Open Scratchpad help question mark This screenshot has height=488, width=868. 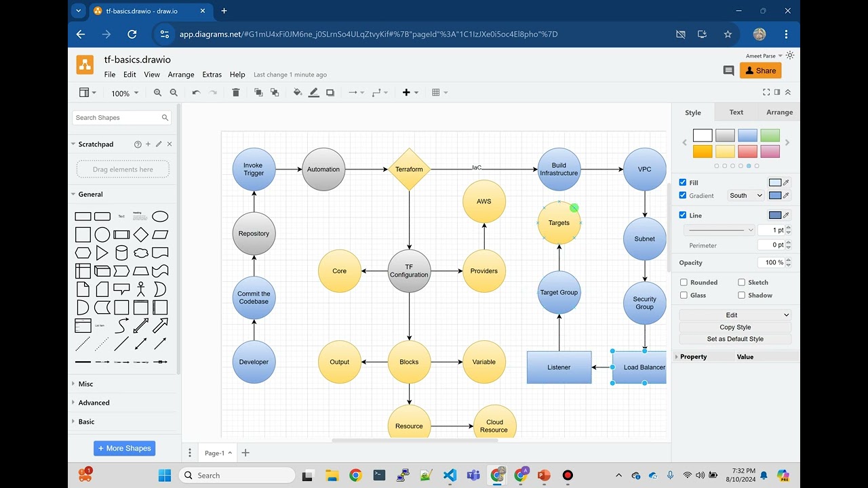[x=138, y=144]
